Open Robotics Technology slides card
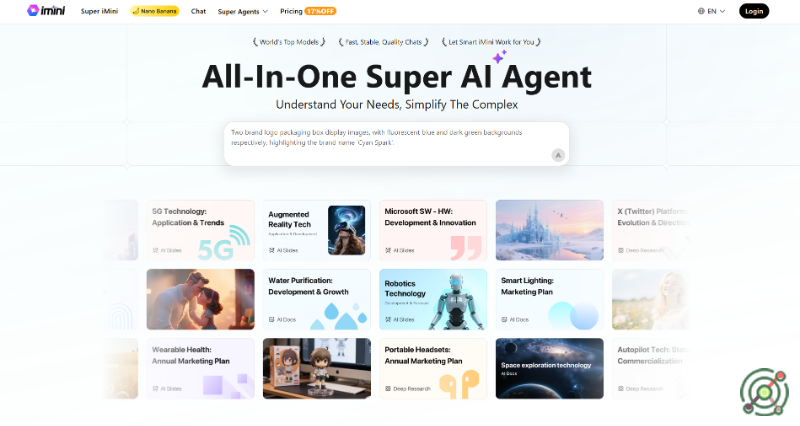Screen dimensions: 800x426 pyautogui.click(x=433, y=299)
